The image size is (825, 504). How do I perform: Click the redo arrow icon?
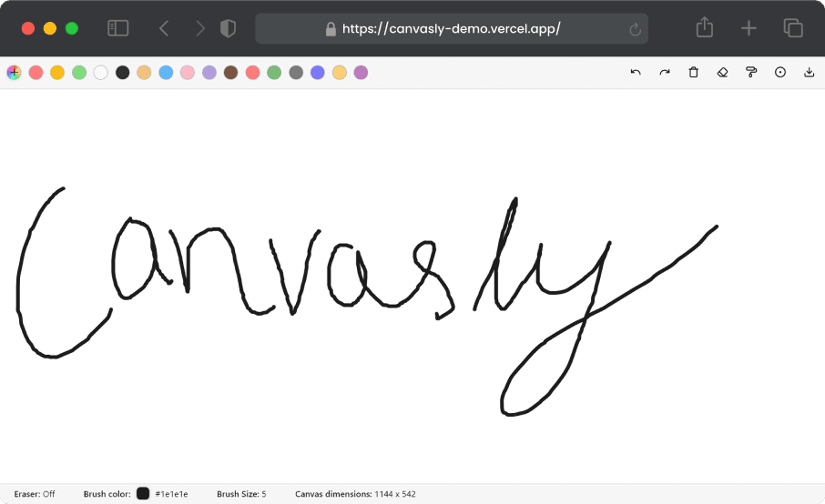(x=665, y=72)
